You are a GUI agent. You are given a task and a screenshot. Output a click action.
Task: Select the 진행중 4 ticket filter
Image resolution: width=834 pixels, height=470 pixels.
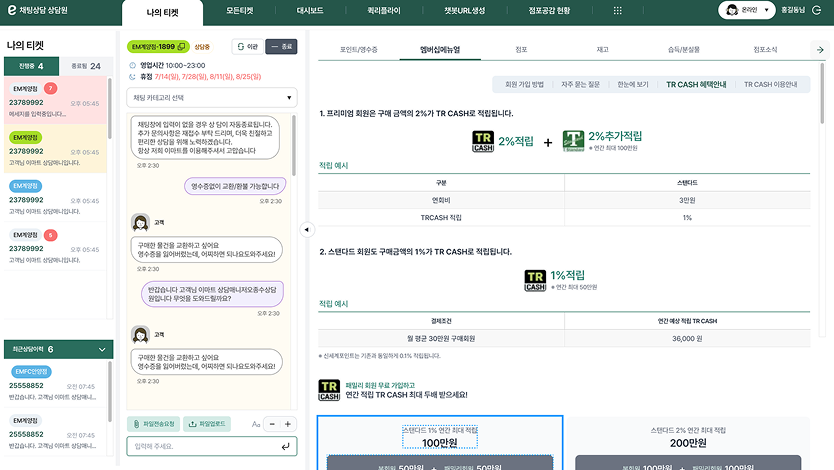(x=27, y=66)
